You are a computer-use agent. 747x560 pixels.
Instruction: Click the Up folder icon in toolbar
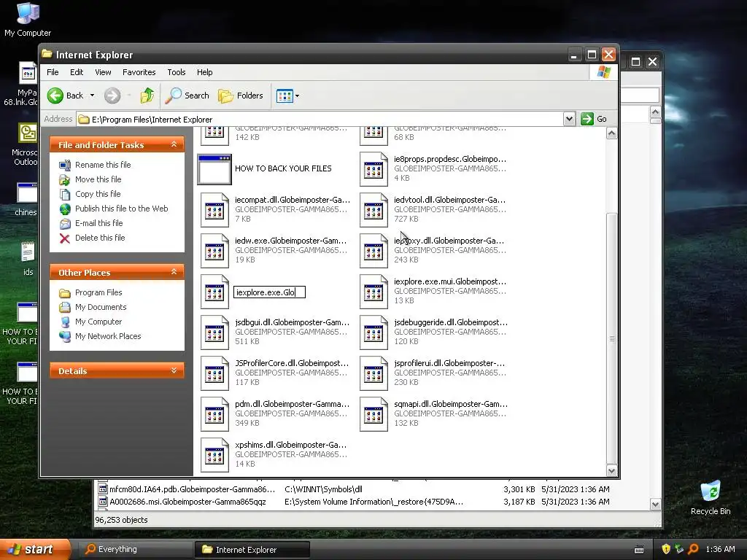[147, 96]
